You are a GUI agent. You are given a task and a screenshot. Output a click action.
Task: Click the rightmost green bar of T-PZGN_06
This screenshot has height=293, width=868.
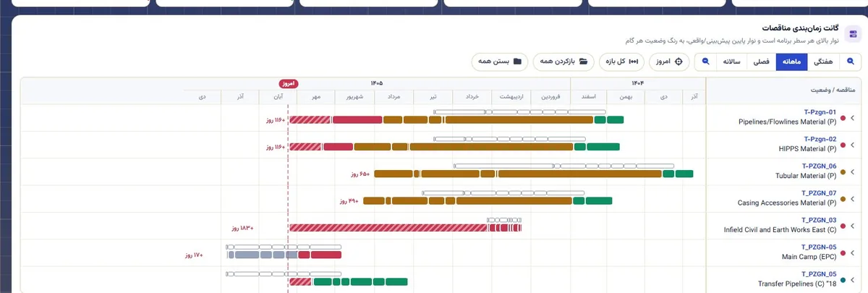pos(684,174)
